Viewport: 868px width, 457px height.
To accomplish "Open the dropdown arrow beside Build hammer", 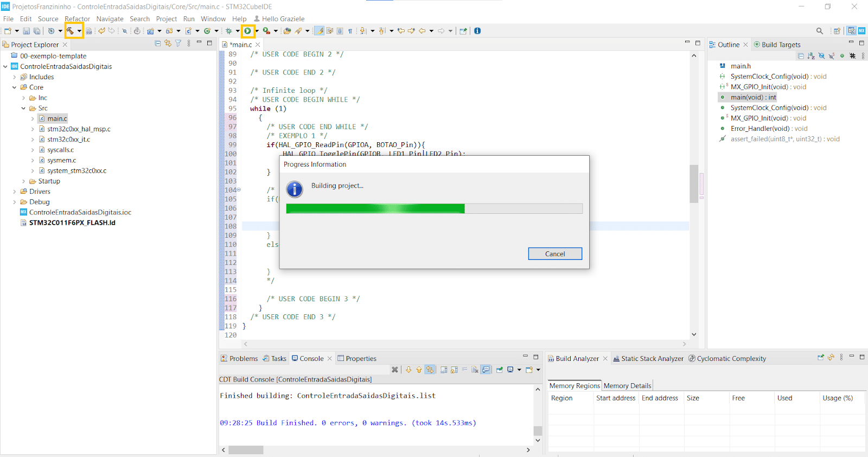I will 79,31.
